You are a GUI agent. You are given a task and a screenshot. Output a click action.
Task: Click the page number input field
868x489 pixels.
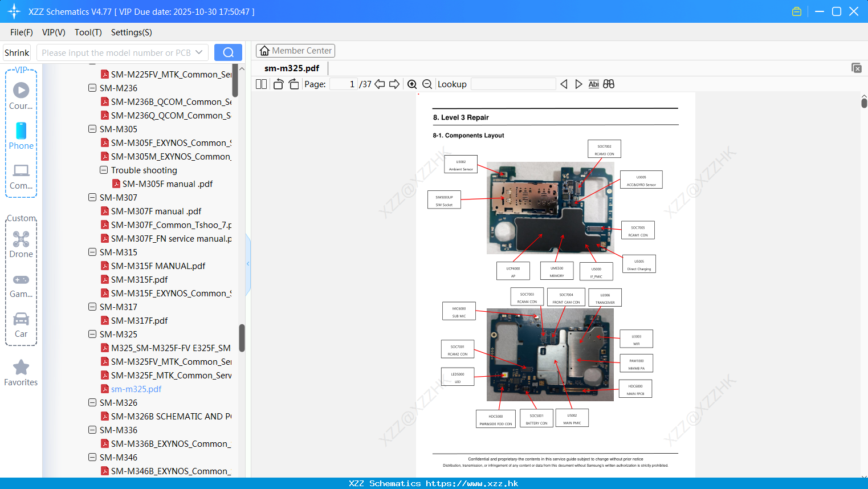(x=344, y=84)
